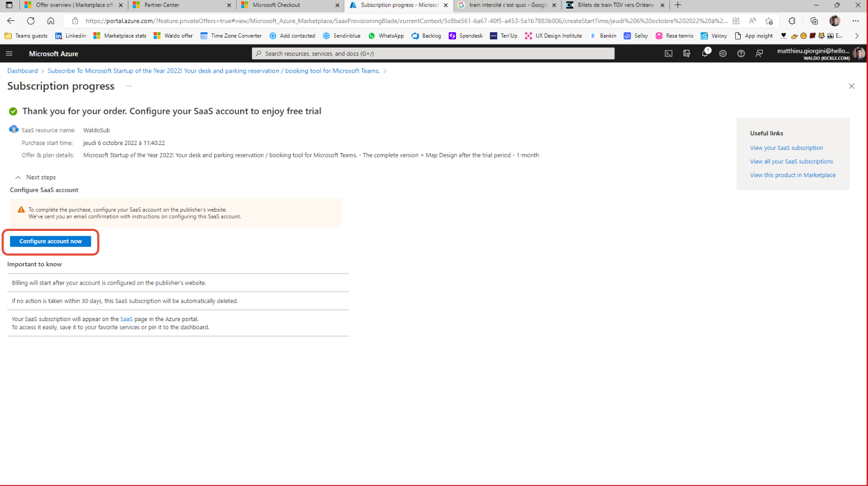The image size is (868, 486).
Task: Open the Sendinblue bookmark
Action: coord(342,36)
